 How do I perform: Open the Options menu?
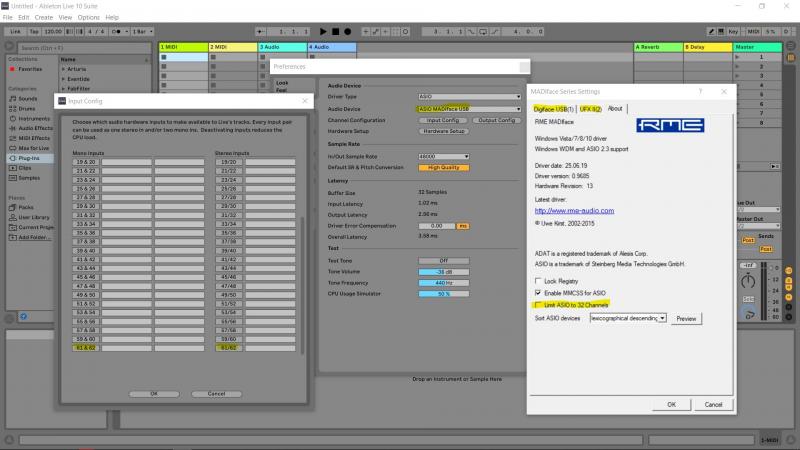(88, 17)
